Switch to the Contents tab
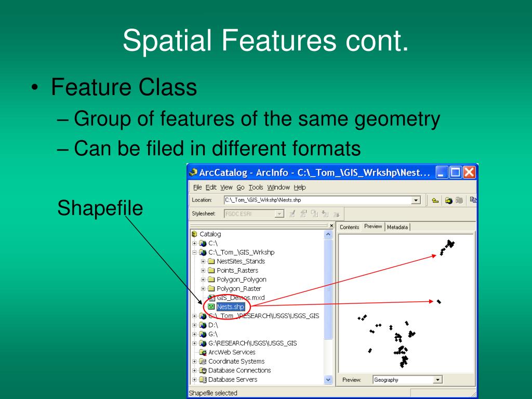 pyautogui.click(x=350, y=227)
